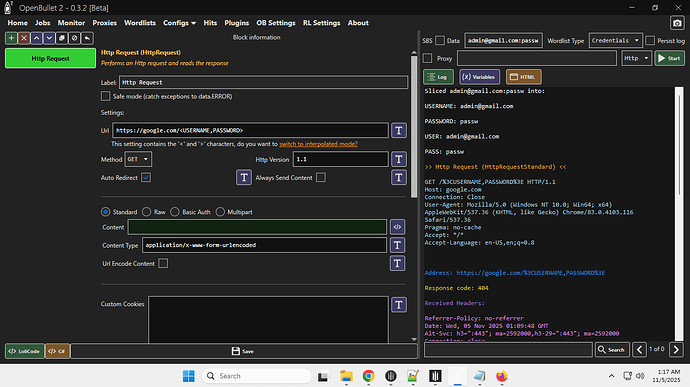Show hidden system tray icons
Viewport: 690px width, 387px height.
click(x=612, y=376)
